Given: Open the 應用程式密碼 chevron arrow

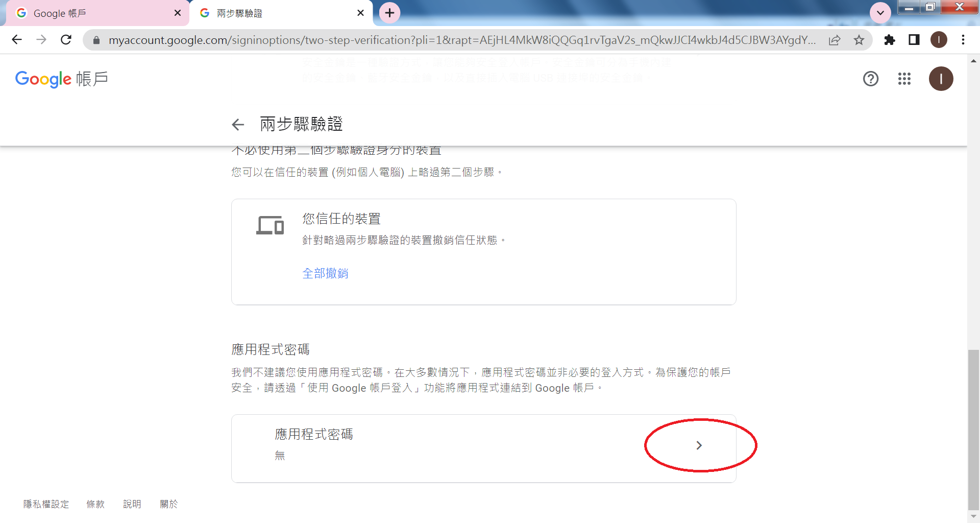Looking at the screenshot, I should point(699,445).
